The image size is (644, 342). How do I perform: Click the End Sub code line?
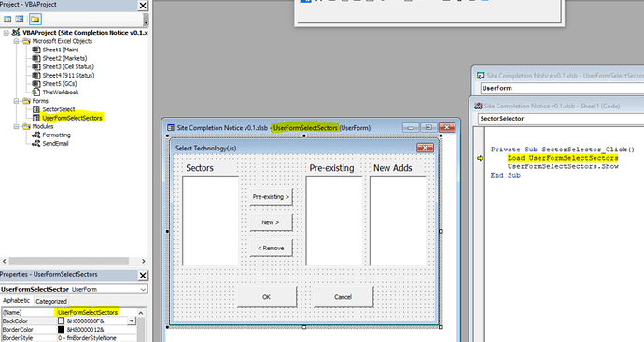pos(505,175)
